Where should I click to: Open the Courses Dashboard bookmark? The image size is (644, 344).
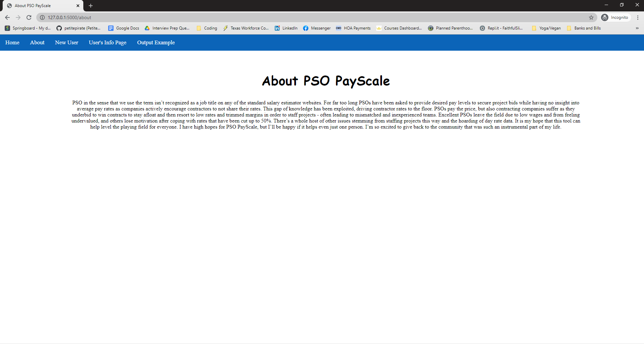(399, 28)
